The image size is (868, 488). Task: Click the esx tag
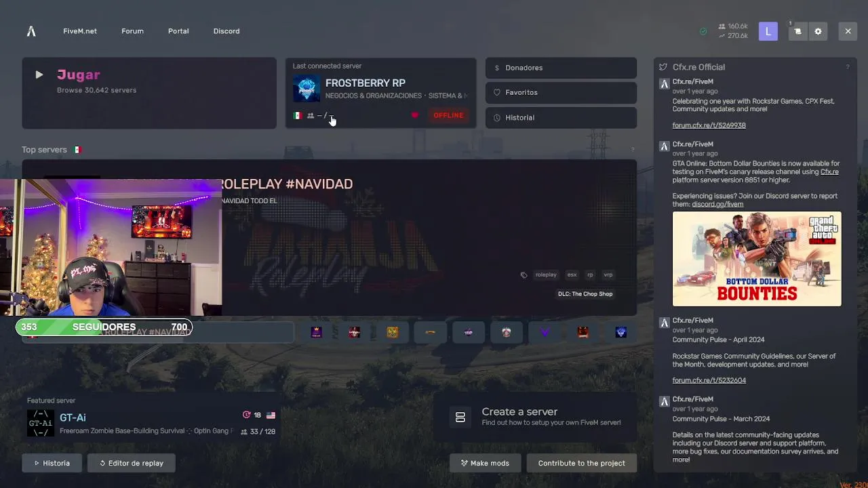572,274
